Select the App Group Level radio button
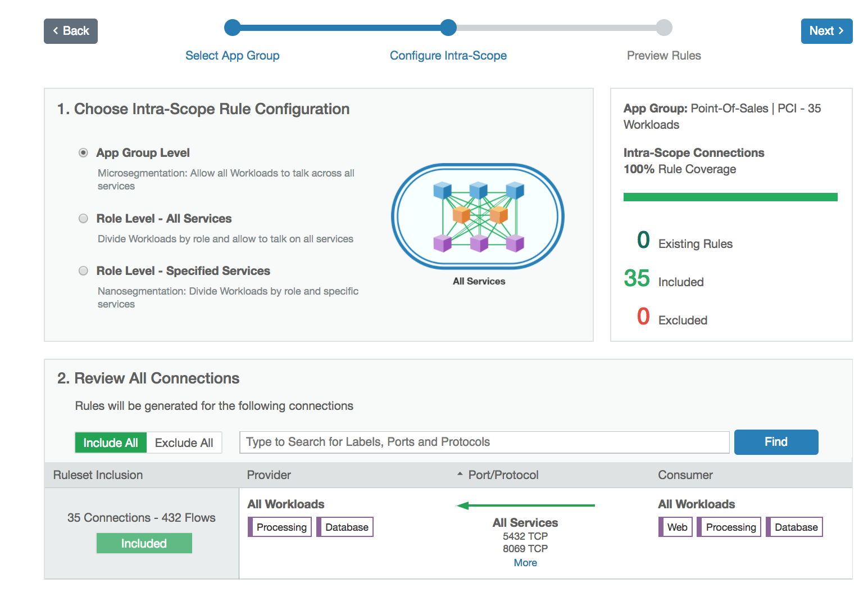Image resolution: width=868 pixels, height=605 pixels. 83,153
